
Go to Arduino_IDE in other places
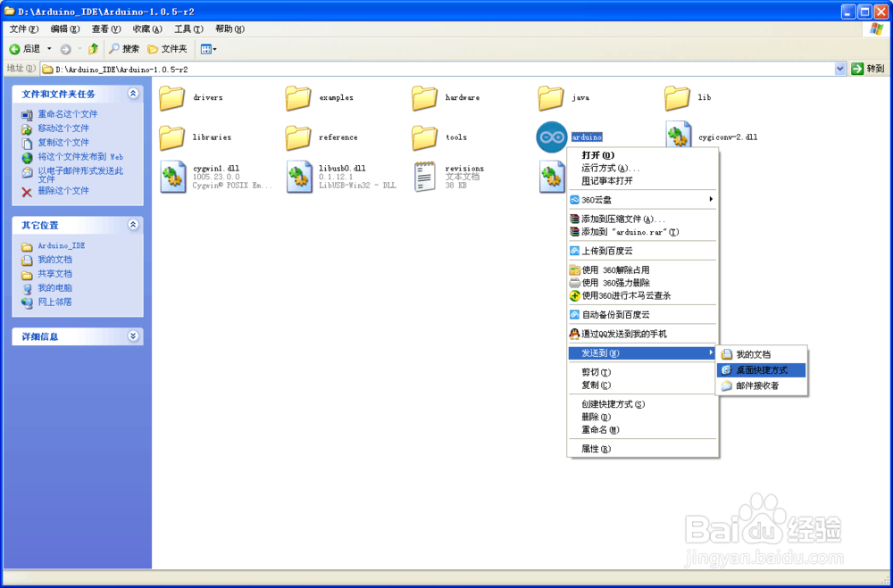61,246
